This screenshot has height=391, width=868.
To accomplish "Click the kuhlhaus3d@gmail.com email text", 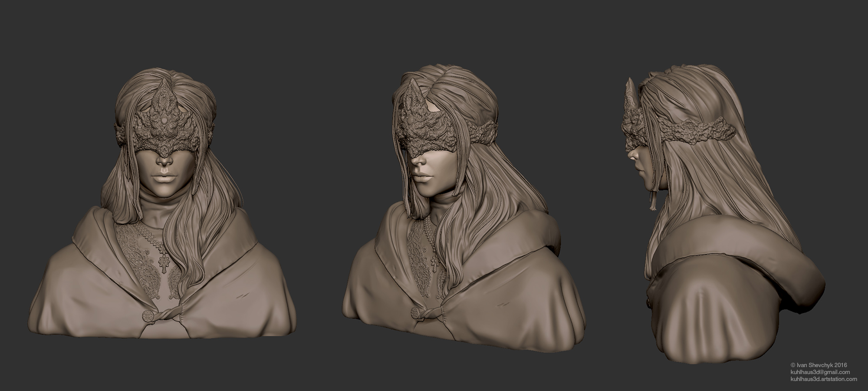I will pyautogui.click(x=820, y=372).
